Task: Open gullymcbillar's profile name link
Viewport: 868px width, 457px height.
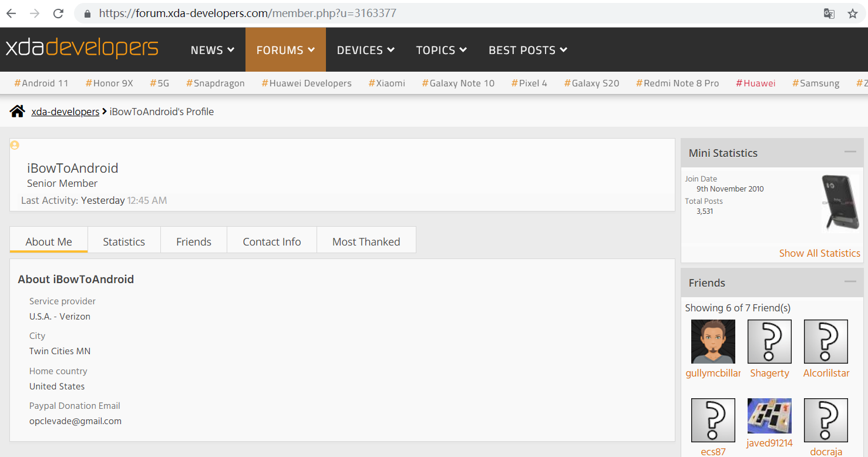Action: 713,373
